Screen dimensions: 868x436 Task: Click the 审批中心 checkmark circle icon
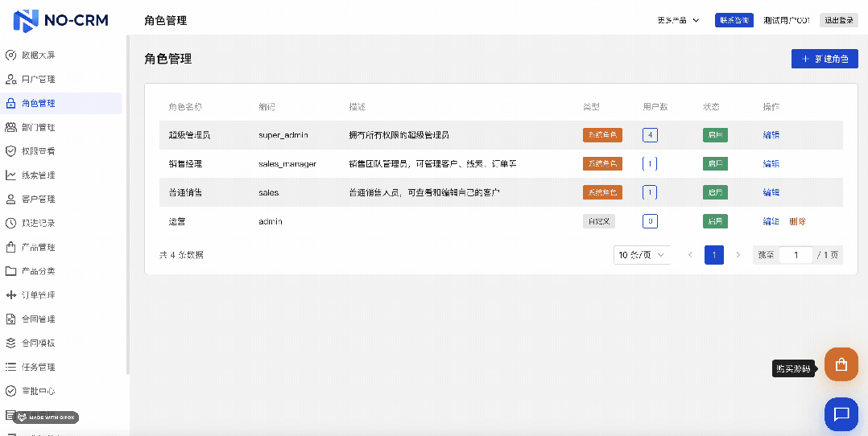pos(10,391)
